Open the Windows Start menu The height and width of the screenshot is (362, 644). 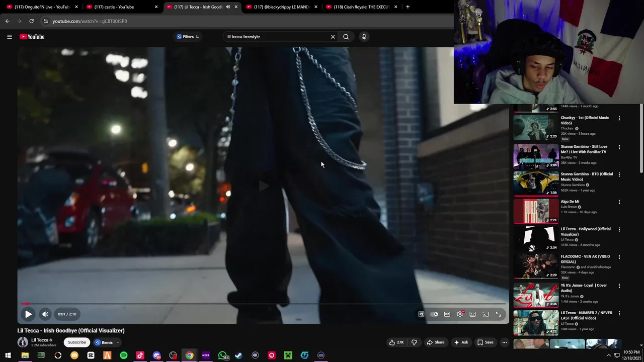(x=8, y=355)
